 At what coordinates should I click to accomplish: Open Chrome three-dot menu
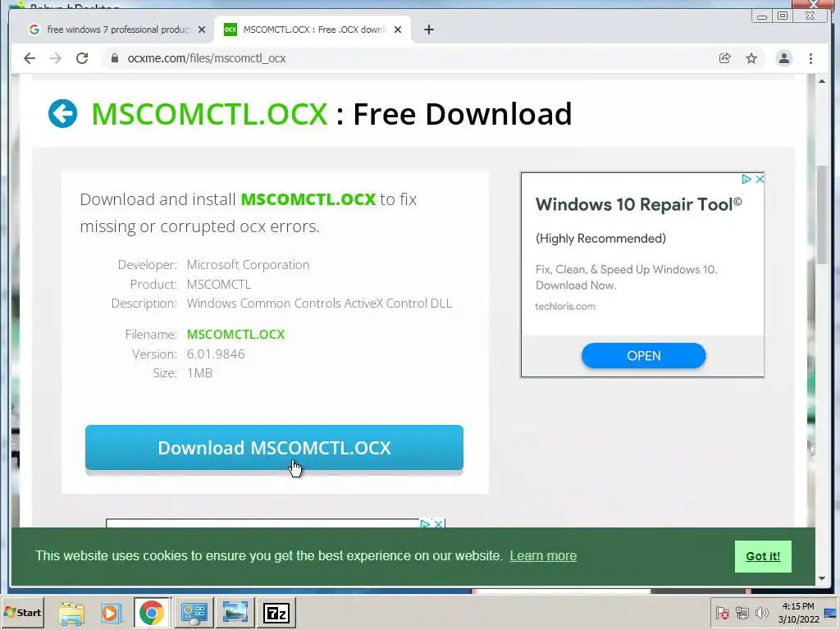(810, 58)
